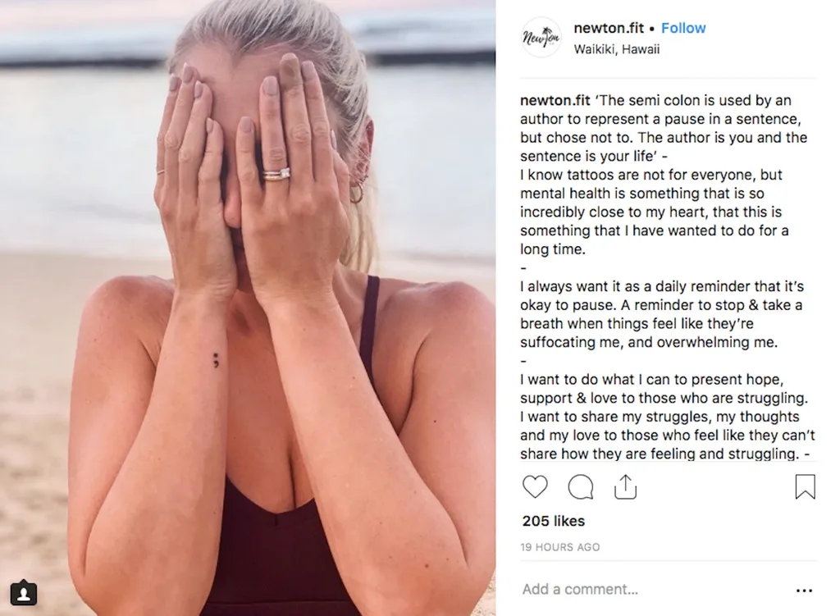
Task: Open newton.fit username in the post header
Action: 607,28
